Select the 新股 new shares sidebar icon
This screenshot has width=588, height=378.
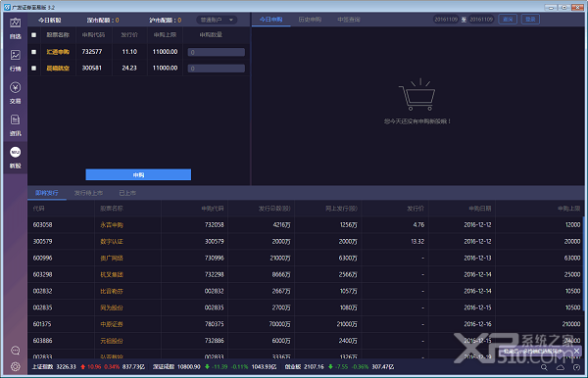(x=16, y=158)
